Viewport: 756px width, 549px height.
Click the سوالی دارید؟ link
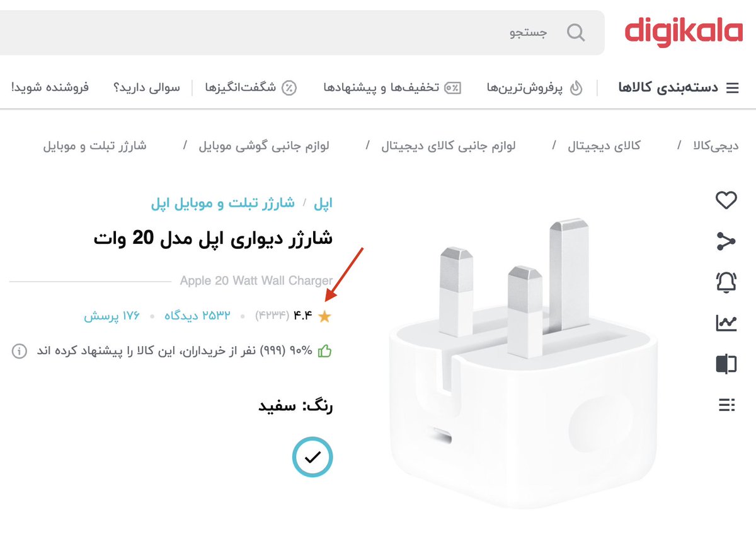(146, 88)
